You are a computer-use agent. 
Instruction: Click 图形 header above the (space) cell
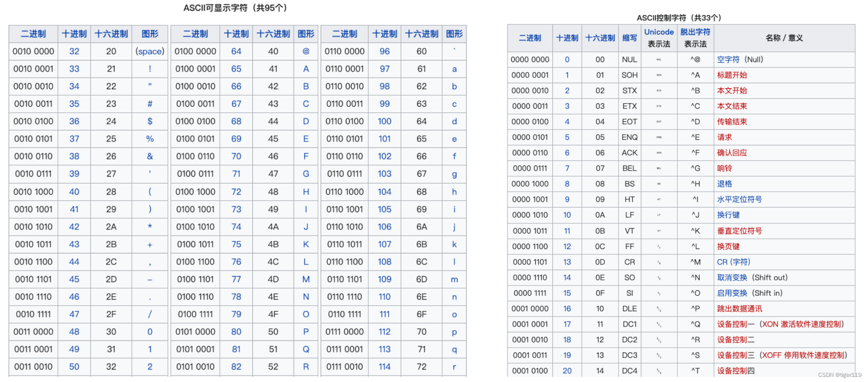point(150,34)
